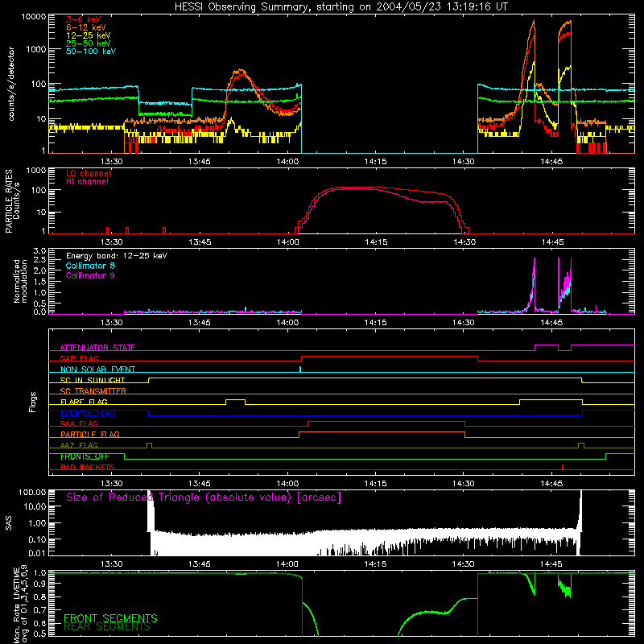This screenshot has height=644, width=644.
Task: Click the 14:45 tick under the modulation plot
Action: pos(551,323)
